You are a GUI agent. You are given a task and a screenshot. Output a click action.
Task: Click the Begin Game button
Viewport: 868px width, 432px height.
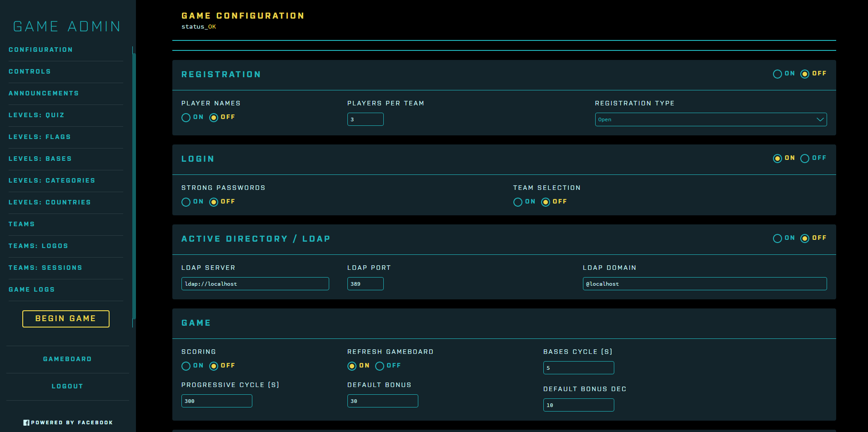[x=66, y=319]
